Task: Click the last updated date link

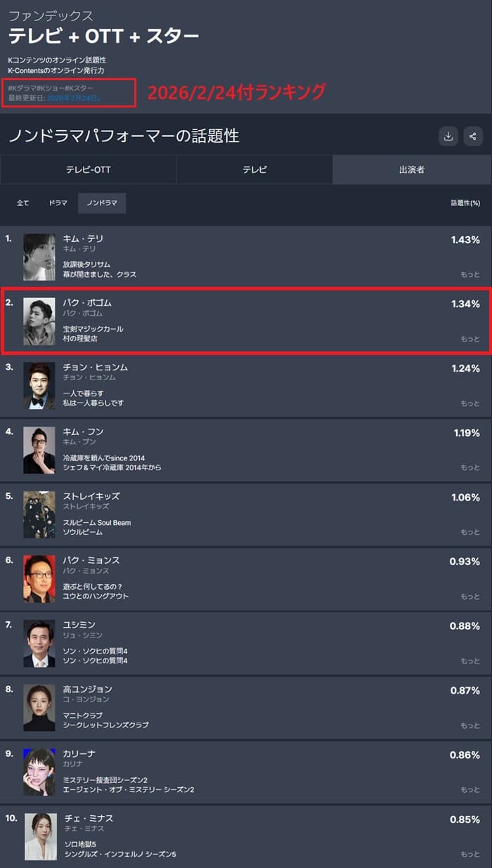Action: 74,98
